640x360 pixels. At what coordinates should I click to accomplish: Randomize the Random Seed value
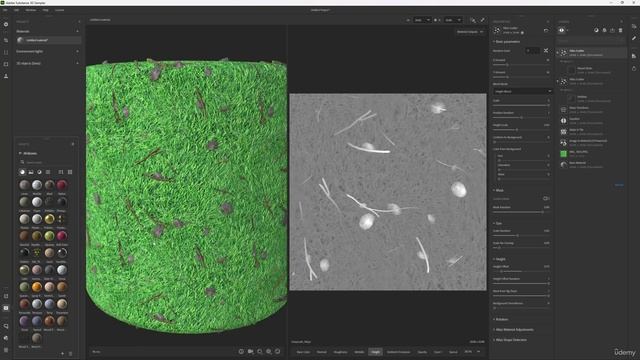(546, 51)
